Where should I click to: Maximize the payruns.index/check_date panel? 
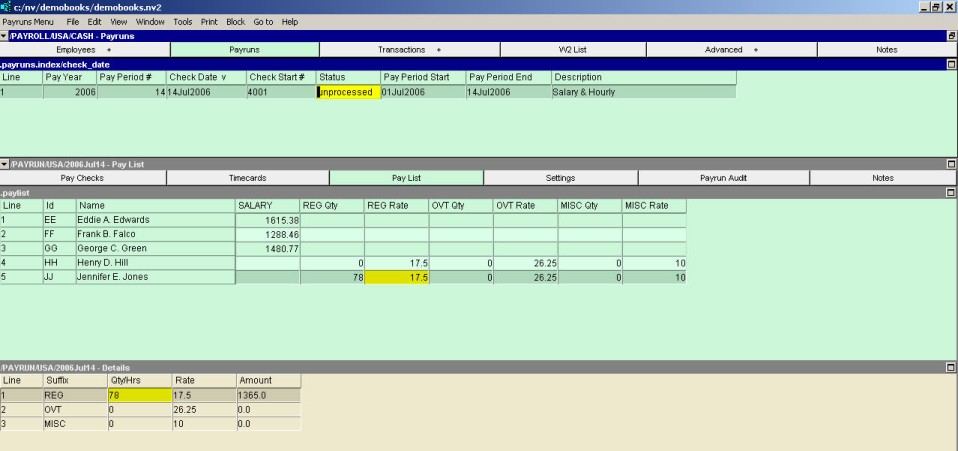(950, 64)
